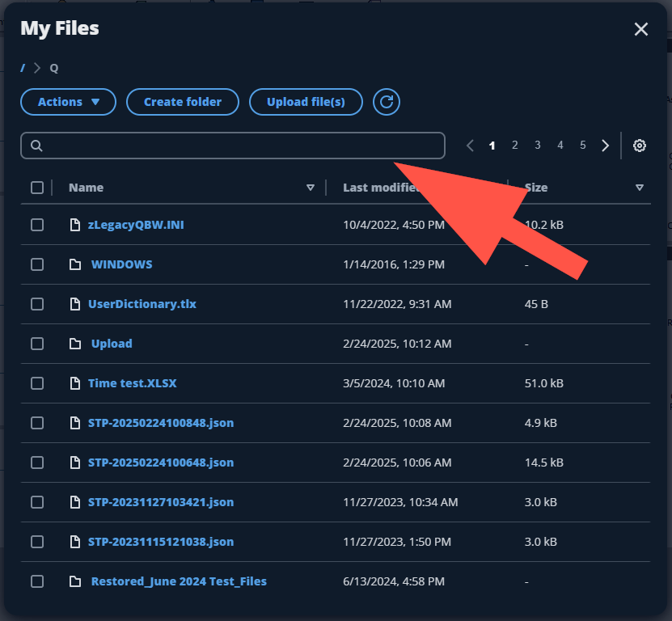
Task: Select checkbox for STP-20250224100848.json
Action: pyautogui.click(x=37, y=423)
